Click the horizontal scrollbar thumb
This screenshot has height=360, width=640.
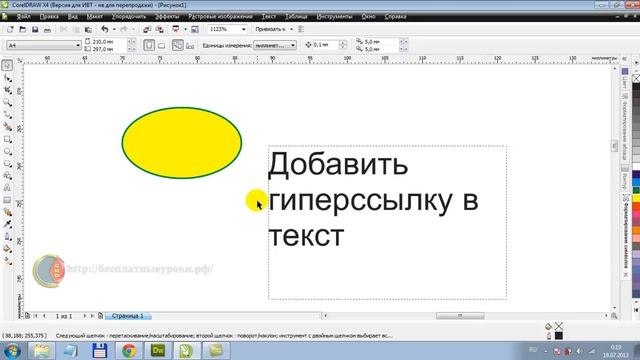[x=460, y=316]
